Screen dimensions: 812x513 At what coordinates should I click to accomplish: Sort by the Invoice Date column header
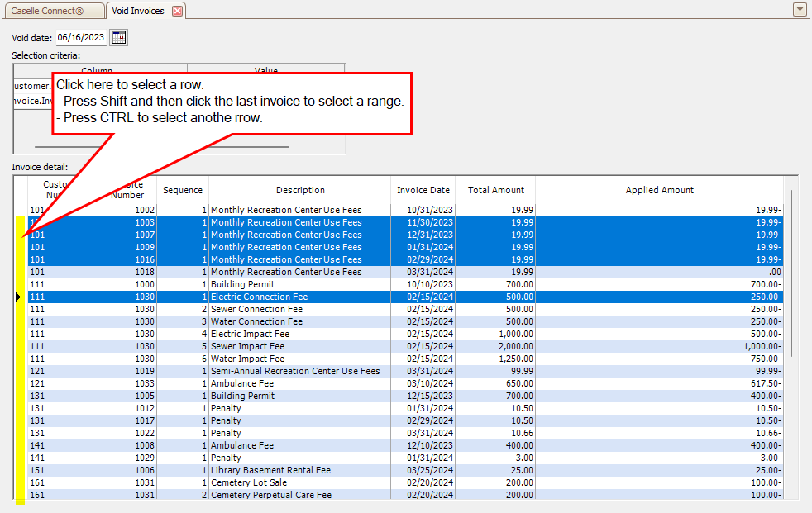(x=423, y=190)
